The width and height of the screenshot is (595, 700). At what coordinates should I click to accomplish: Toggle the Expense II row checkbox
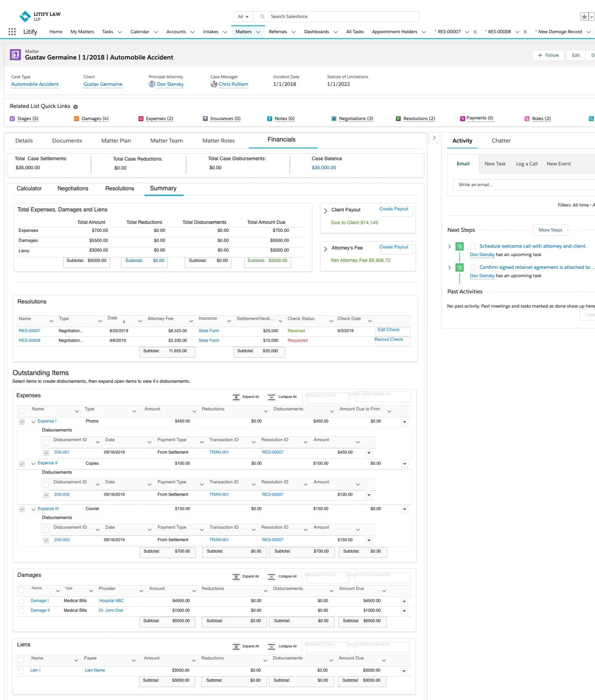pyautogui.click(x=22, y=464)
